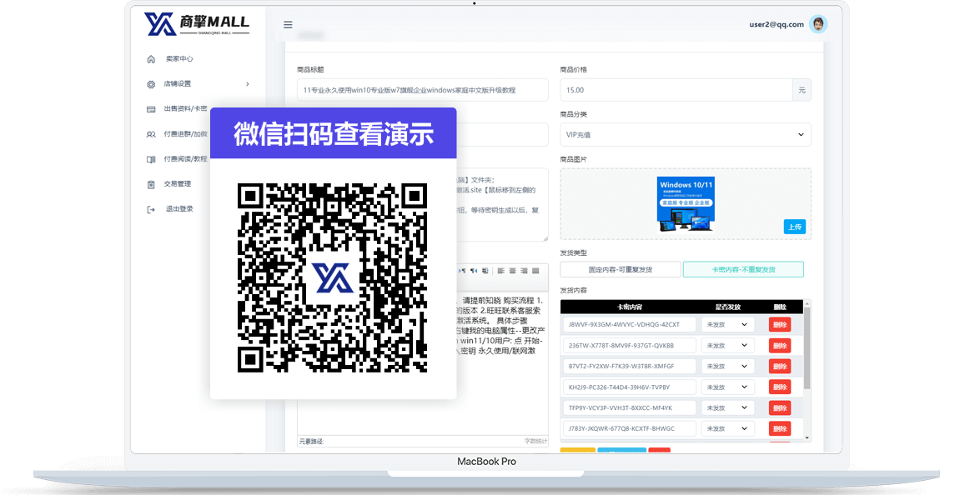980x495 pixels.
Task: Click the Windows 10/11 product image thumbnail
Action: [x=686, y=204]
